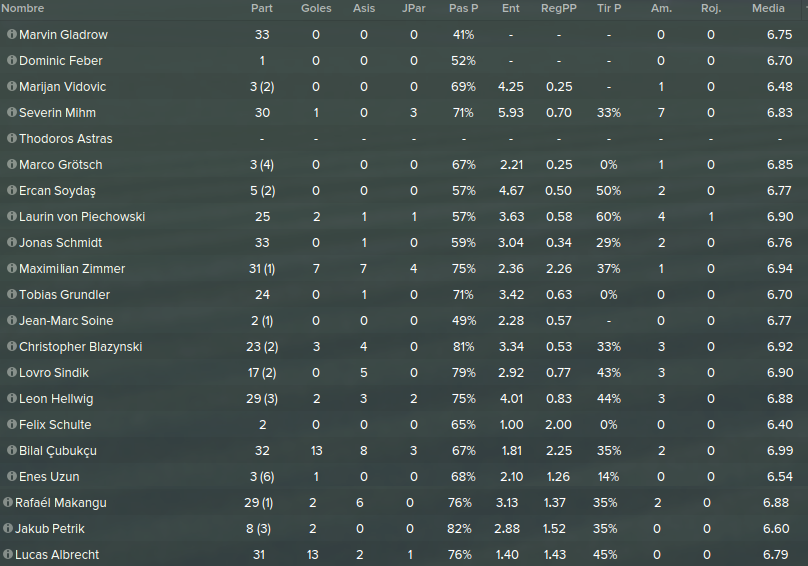Viewport: 808px width, 566px height.
Task: Click info icon next to Thodoros Astras
Action: 12,138
